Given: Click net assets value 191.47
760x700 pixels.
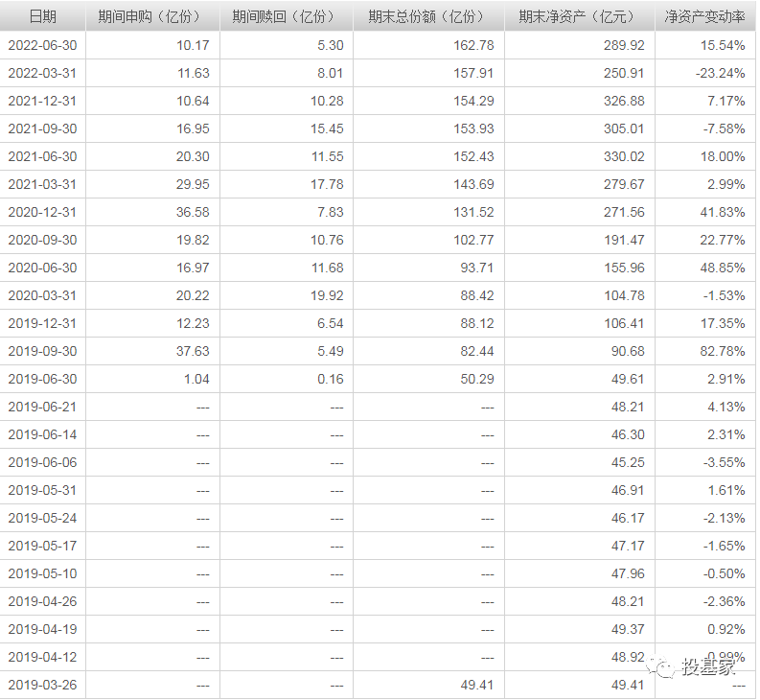Looking at the screenshot, I should pos(624,240).
